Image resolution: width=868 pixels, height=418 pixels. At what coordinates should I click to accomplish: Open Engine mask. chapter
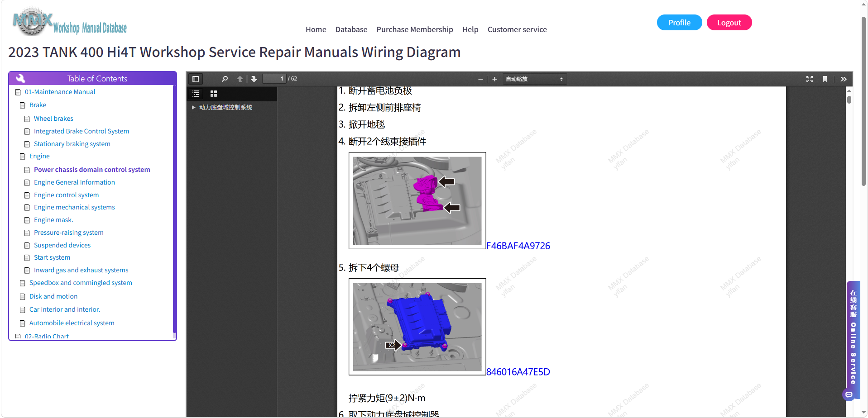pos(53,220)
